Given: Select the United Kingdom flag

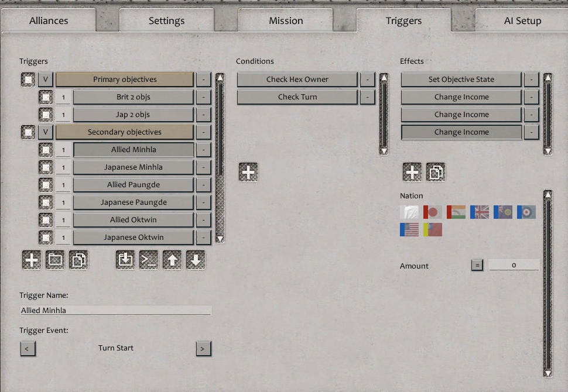Looking at the screenshot, I should [480, 212].
